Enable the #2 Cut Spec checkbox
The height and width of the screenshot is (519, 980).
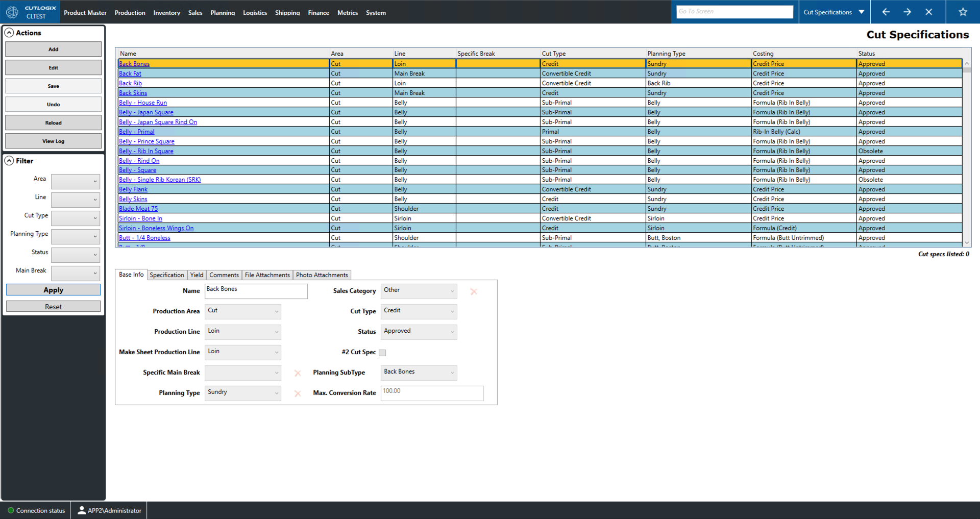(382, 352)
